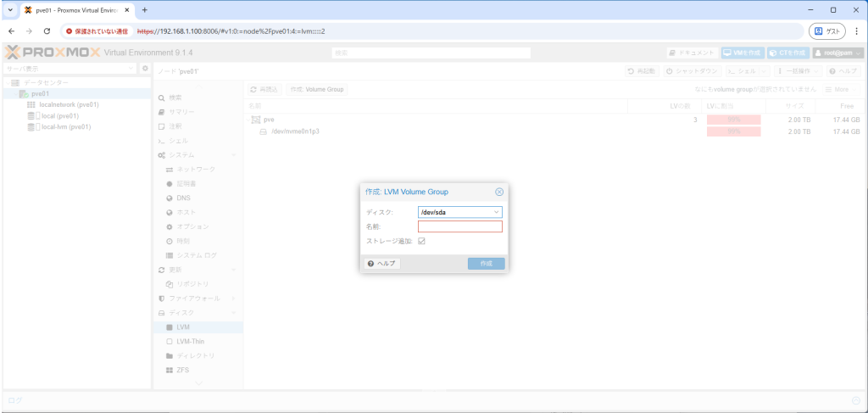The height and width of the screenshot is (413, 868).
Task: Select local (pve01) storage item
Action: click(60, 116)
